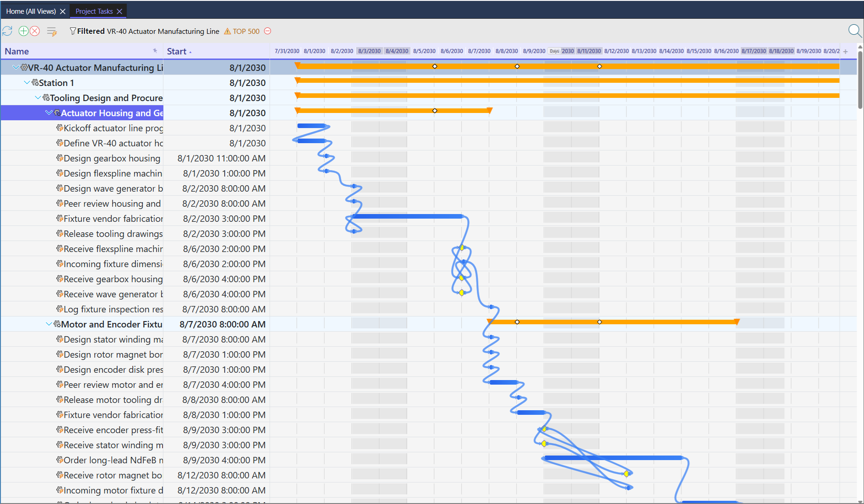Click Receive rotor magnet yellow milestone diamond

pos(626,474)
